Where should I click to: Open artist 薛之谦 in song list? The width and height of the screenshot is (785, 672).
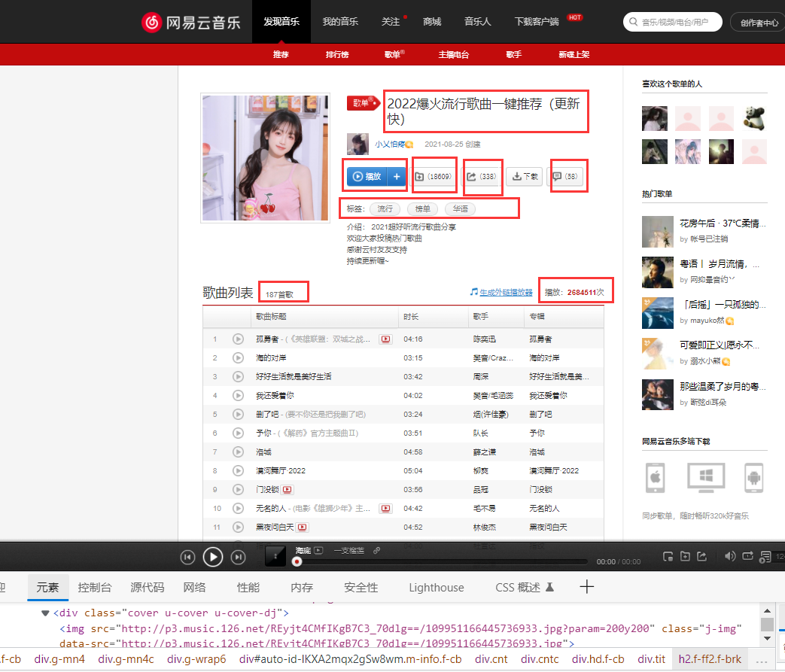[484, 452]
